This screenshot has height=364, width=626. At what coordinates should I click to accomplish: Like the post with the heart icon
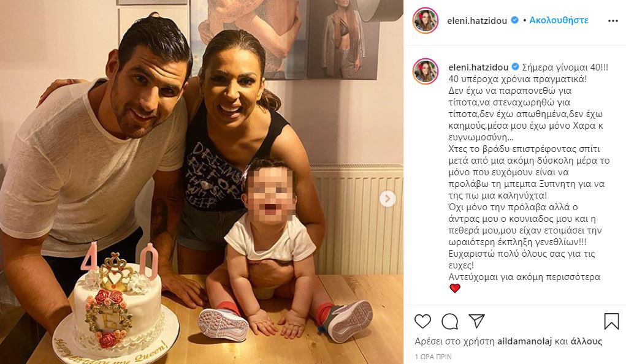tap(422, 321)
